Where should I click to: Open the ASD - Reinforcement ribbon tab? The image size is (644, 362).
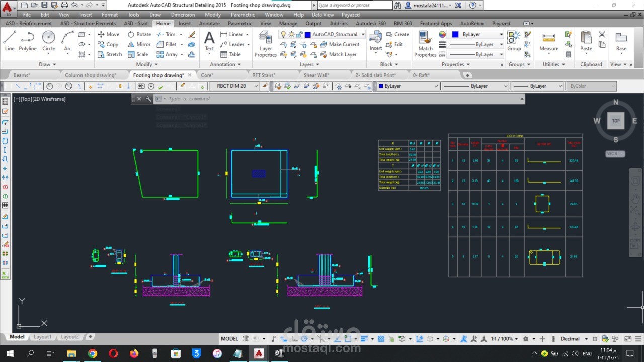click(29, 23)
